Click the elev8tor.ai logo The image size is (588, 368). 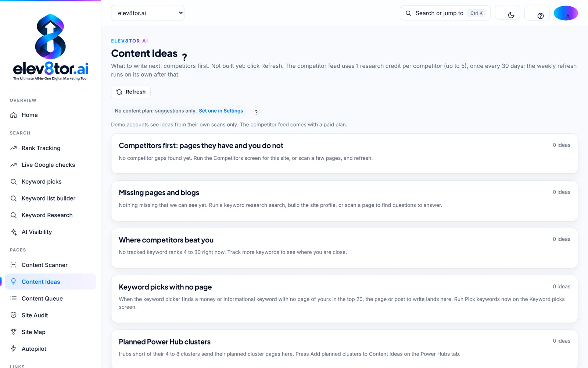[x=50, y=47]
